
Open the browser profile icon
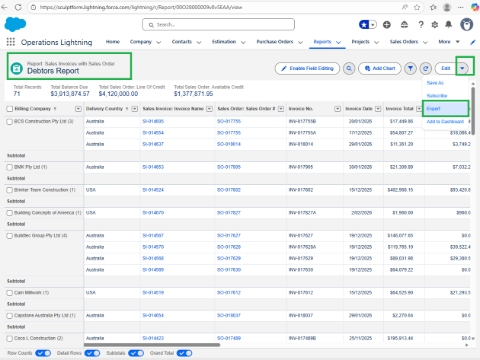click(x=447, y=7)
